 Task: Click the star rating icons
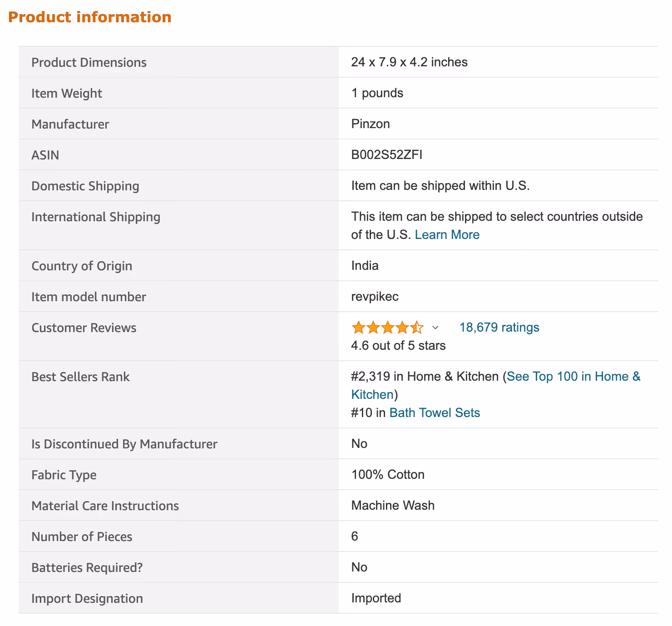click(387, 328)
